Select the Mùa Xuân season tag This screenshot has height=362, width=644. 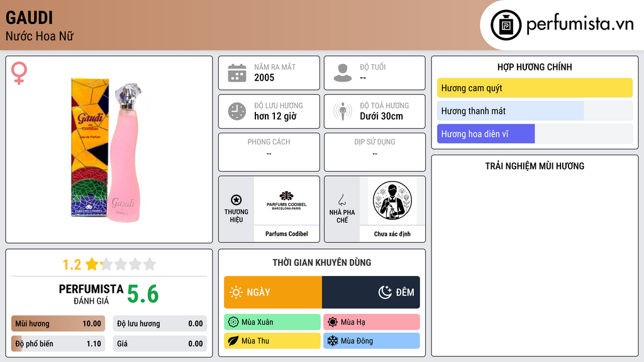[272, 322]
